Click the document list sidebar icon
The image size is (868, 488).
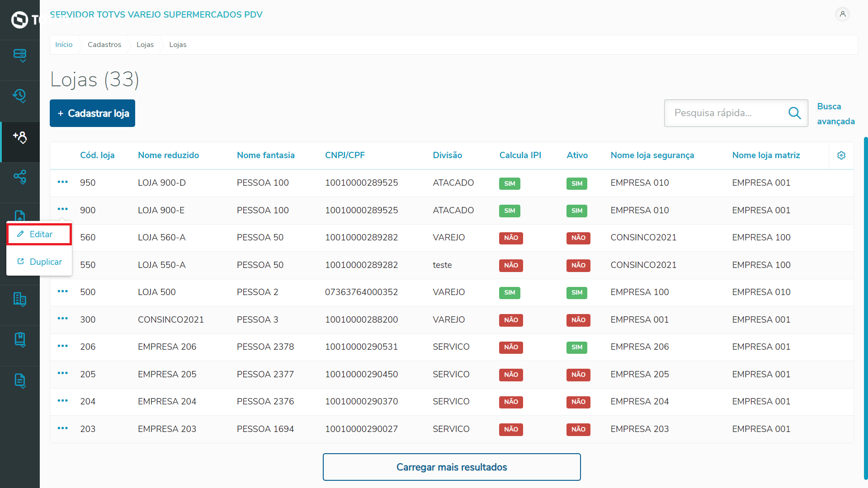(20, 380)
